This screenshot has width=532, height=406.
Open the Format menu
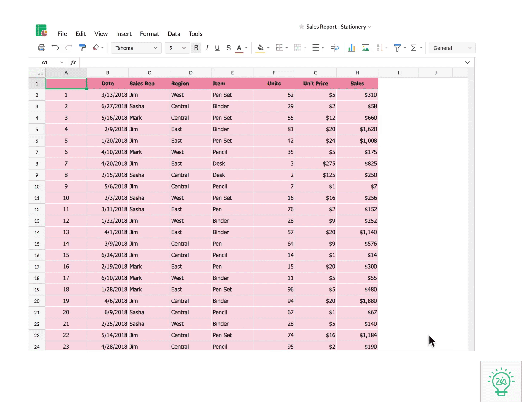click(x=149, y=34)
